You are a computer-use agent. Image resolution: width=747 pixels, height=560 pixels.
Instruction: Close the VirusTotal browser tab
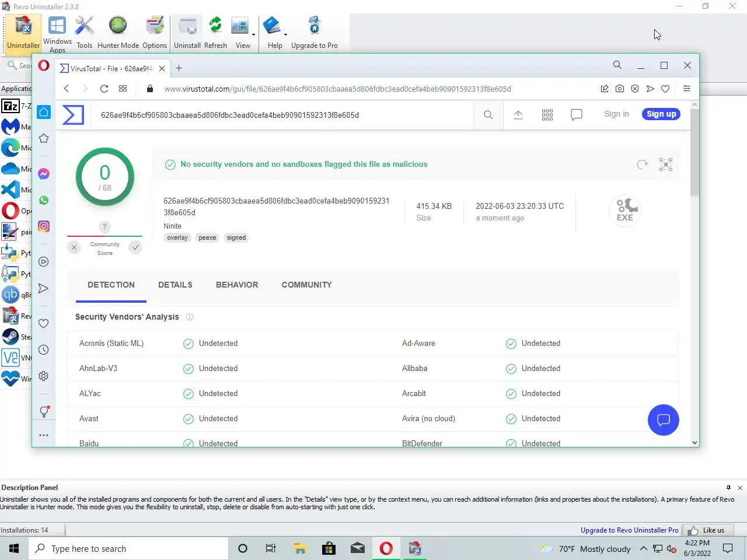[x=162, y=68]
